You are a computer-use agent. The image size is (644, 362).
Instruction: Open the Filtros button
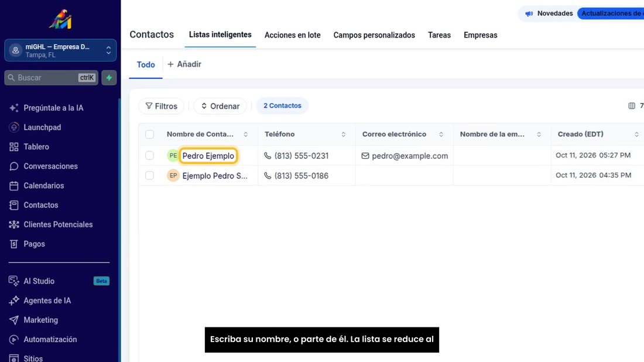[162, 106]
